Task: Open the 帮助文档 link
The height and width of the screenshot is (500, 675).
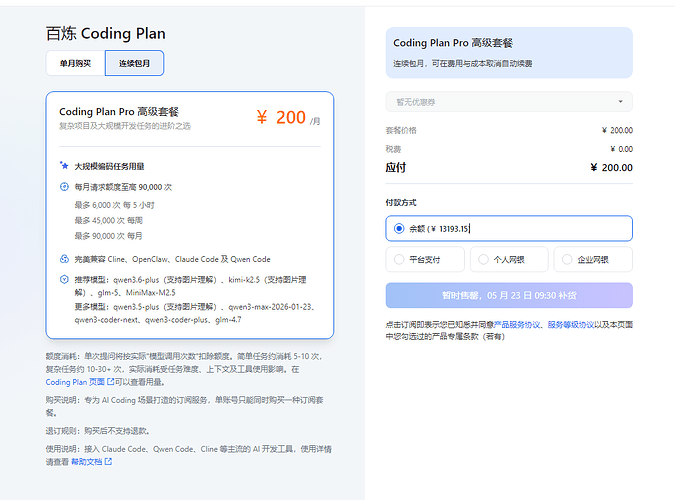Action: tap(87, 462)
